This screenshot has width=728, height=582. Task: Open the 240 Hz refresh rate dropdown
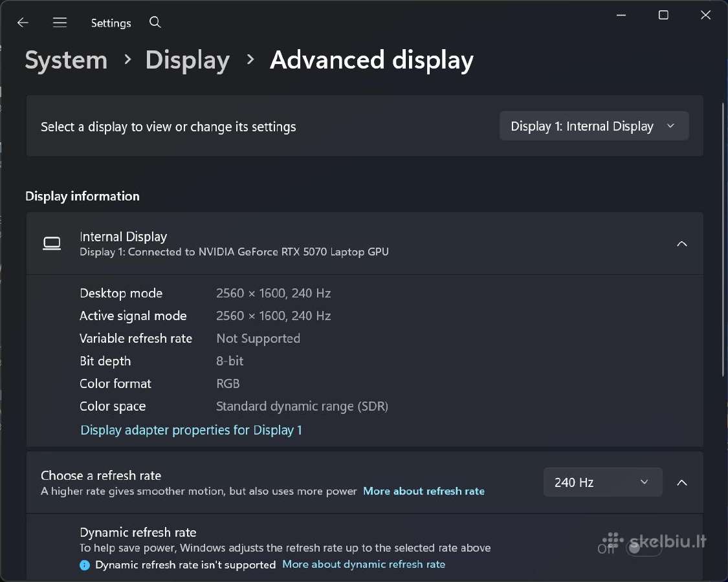pos(602,482)
